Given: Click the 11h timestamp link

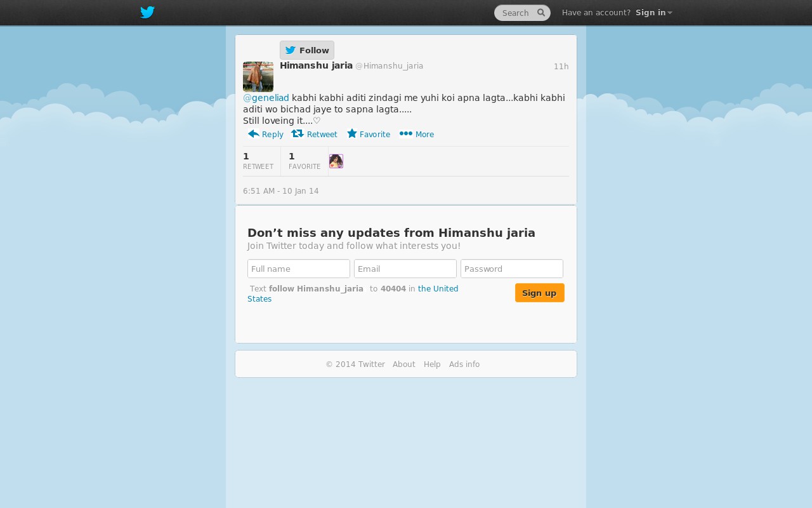Looking at the screenshot, I should coord(561,67).
